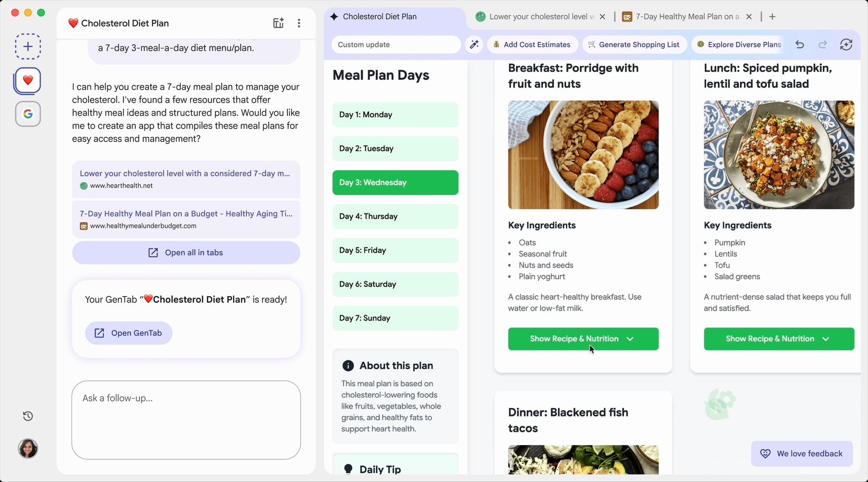This screenshot has width=868, height=482.
Task: Click the Ask a follow-up input field
Action: pyautogui.click(x=186, y=420)
